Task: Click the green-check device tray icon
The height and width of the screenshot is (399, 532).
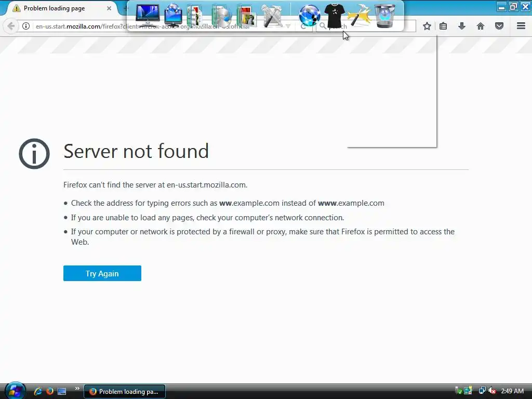Action: tap(458, 391)
